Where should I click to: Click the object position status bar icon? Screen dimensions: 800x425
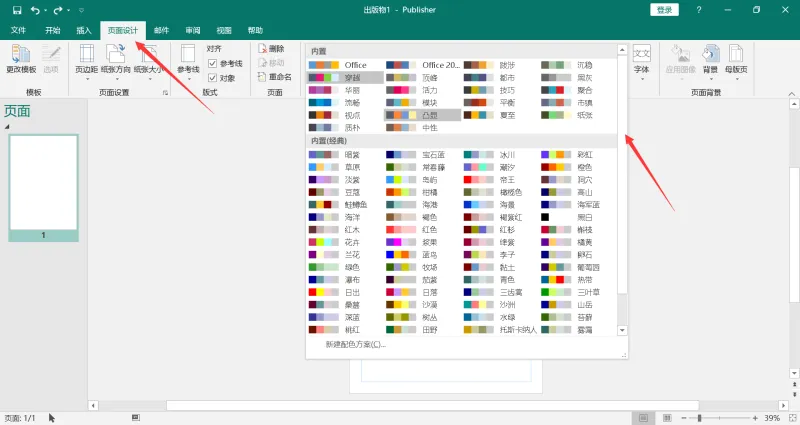pos(136,418)
